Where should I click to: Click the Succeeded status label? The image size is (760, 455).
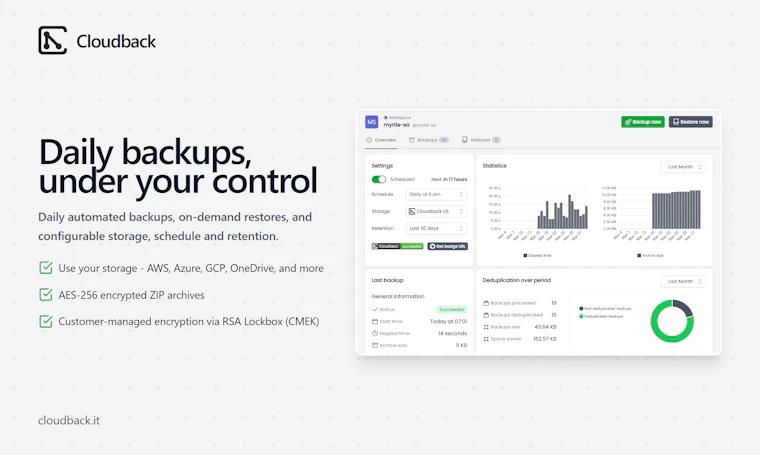(452, 309)
